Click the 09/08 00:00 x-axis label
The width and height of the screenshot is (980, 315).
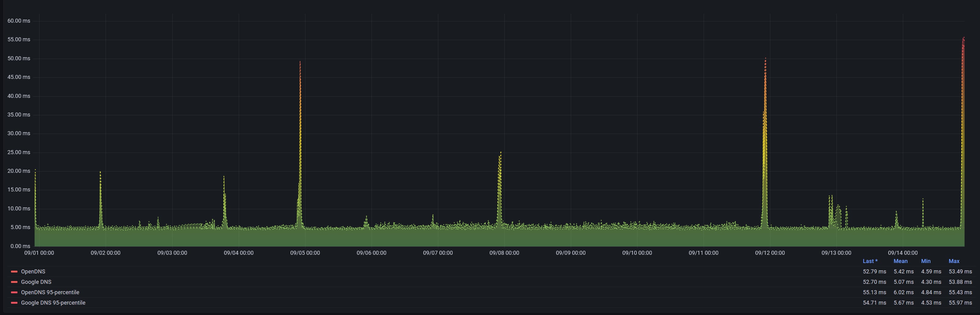504,253
